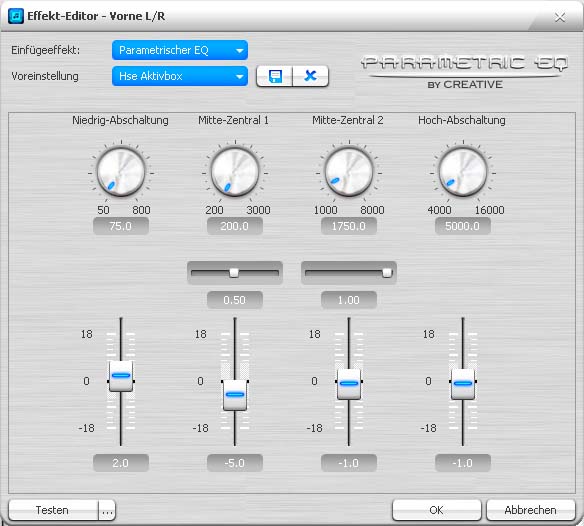Click the 200.0 frequency value field
584x526 pixels.
tap(235, 226)
